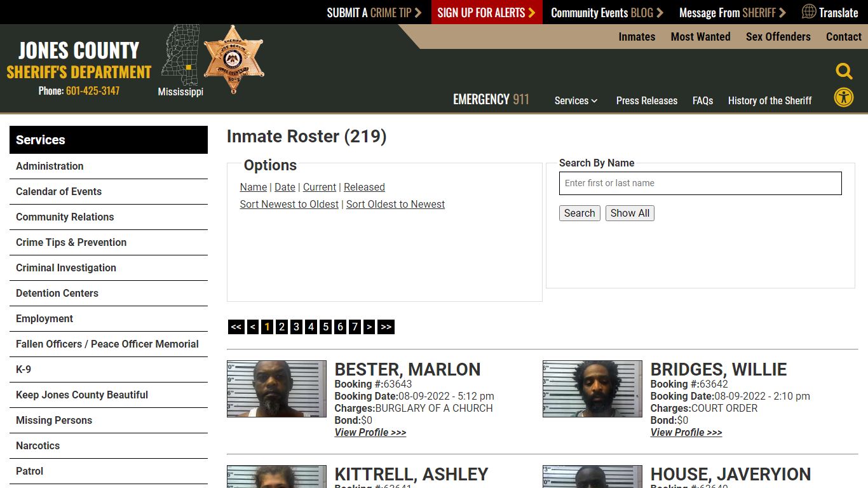Open Missing Persons sidebar link

coord(109,421)
